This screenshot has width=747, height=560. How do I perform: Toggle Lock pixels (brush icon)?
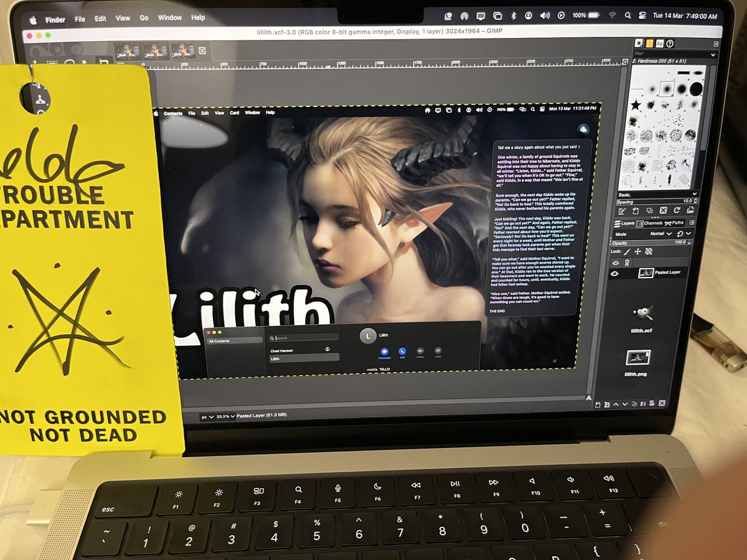[627, 251]
